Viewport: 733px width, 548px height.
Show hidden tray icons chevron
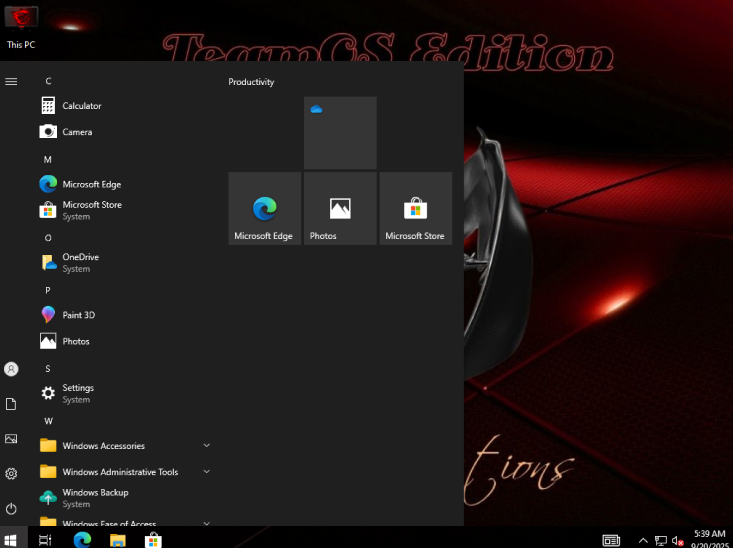[x=643, y=541]
